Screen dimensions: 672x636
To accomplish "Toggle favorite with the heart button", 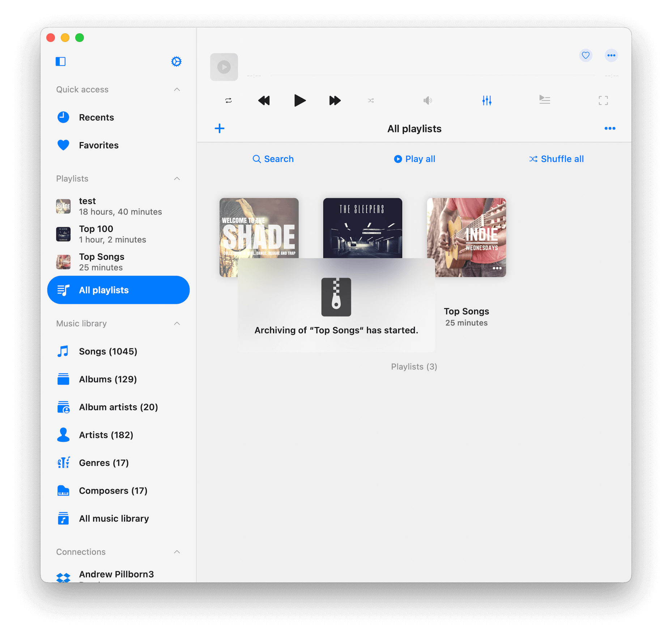I will (586, 55).
